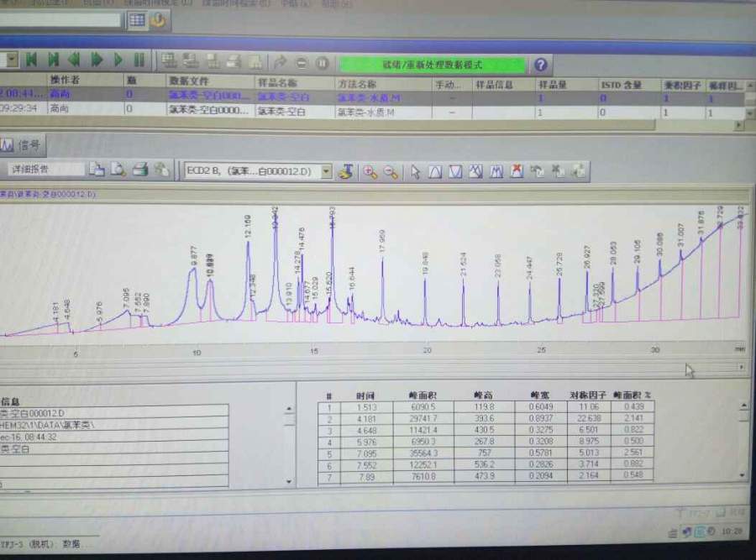
Task: Click the 对称因子 column header in the peak table
Action: click(588, 395)
